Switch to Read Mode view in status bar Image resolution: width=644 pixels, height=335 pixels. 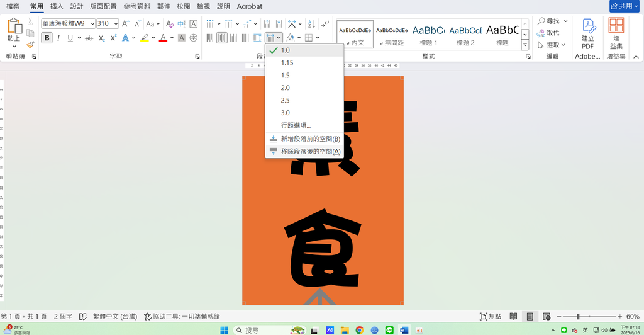(x=513, y=317)
